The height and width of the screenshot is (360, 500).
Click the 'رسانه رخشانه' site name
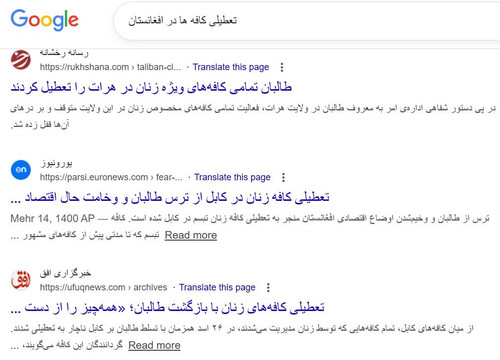tap(64, 53)
